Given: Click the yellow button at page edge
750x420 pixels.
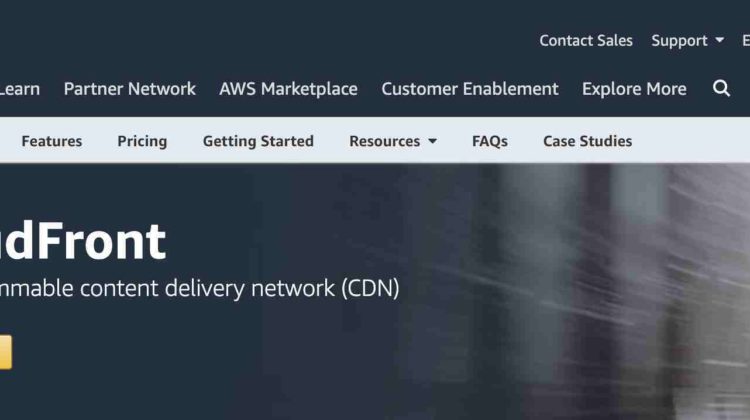Looking at the screenshot, I should (6, 352).
